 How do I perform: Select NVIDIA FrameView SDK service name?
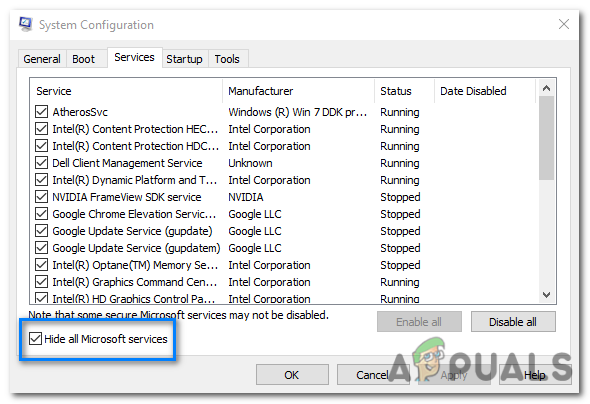127,197
